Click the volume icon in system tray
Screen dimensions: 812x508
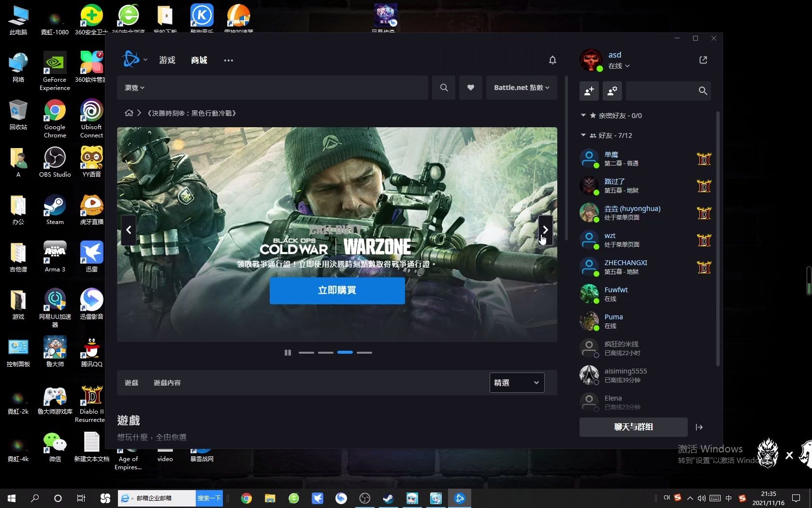pyautogui.click(x=702, y=498)
